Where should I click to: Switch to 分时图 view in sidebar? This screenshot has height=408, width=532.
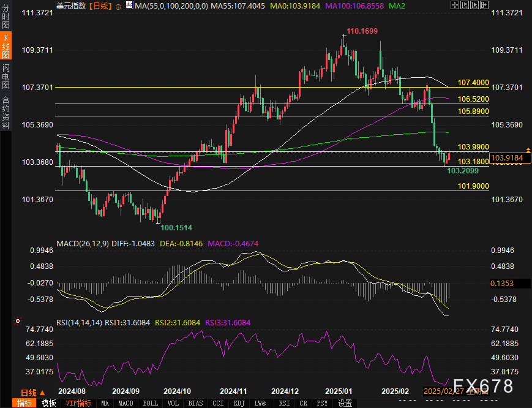point(6,19)
